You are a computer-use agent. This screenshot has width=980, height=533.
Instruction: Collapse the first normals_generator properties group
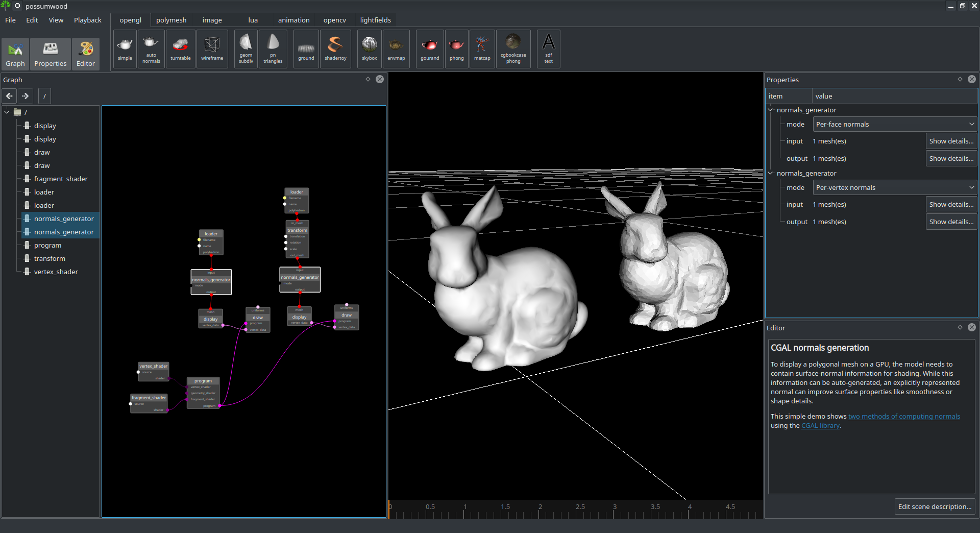(x=771, y=110)
